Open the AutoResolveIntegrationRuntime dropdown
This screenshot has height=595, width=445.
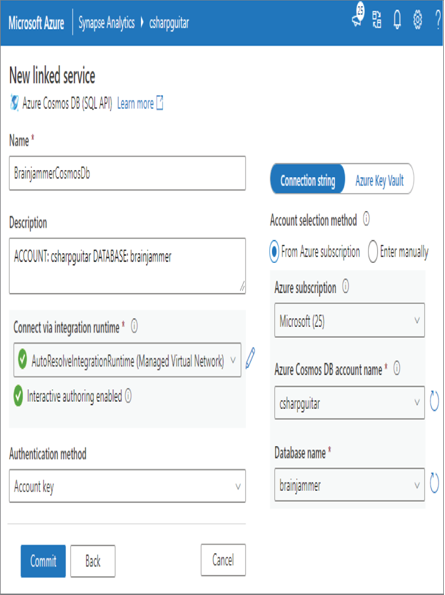click(x=127, y=360)
